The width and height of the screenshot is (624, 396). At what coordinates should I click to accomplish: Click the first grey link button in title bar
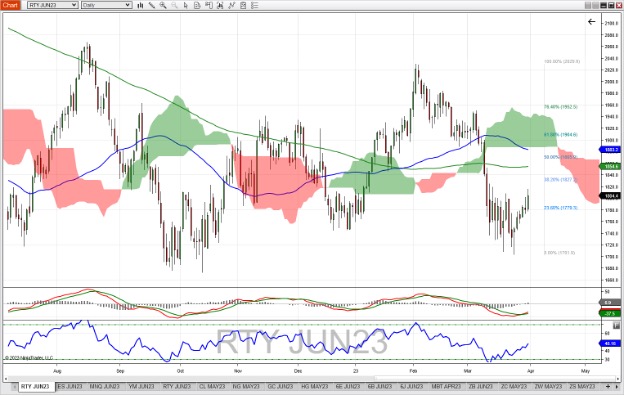pyautogui.click(x=588, y=5)
